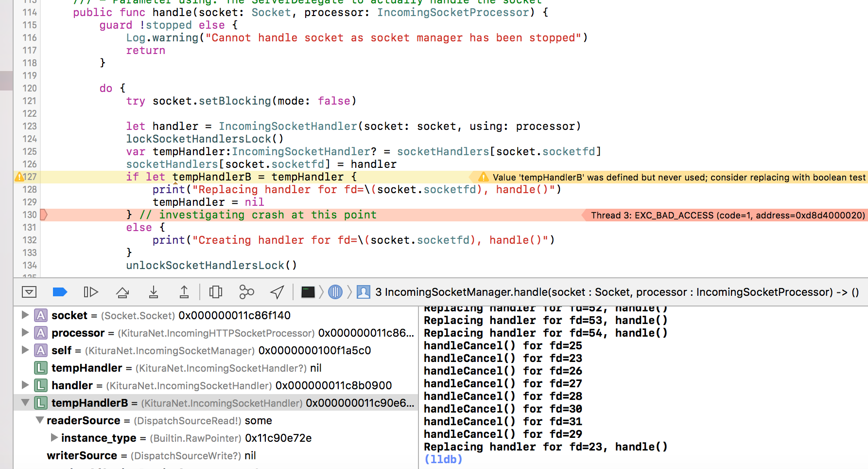This screenshot has width=868, height=469.
Task: Continue program execution in the debugger
Action: point(90,292)
